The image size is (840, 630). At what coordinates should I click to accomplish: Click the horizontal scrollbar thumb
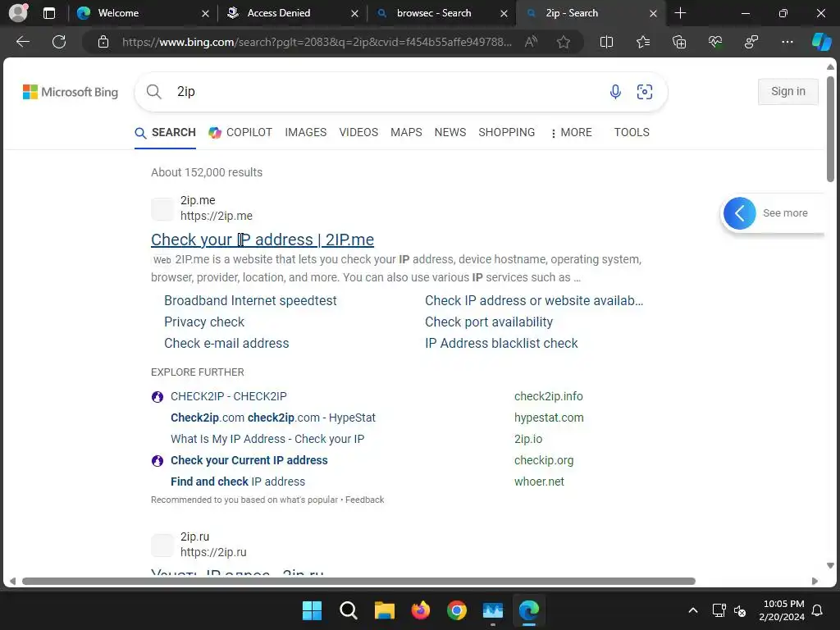tap(358, 582)
